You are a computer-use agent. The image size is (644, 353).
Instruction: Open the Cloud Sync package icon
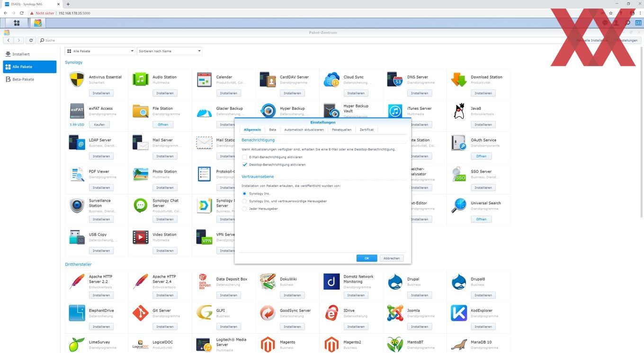[331, 79]
